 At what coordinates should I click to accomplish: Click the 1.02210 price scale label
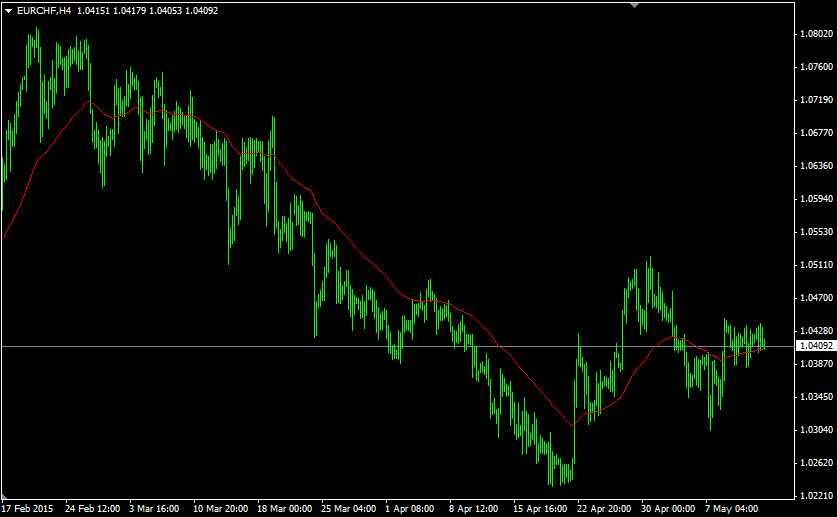(x=816, y=496)
